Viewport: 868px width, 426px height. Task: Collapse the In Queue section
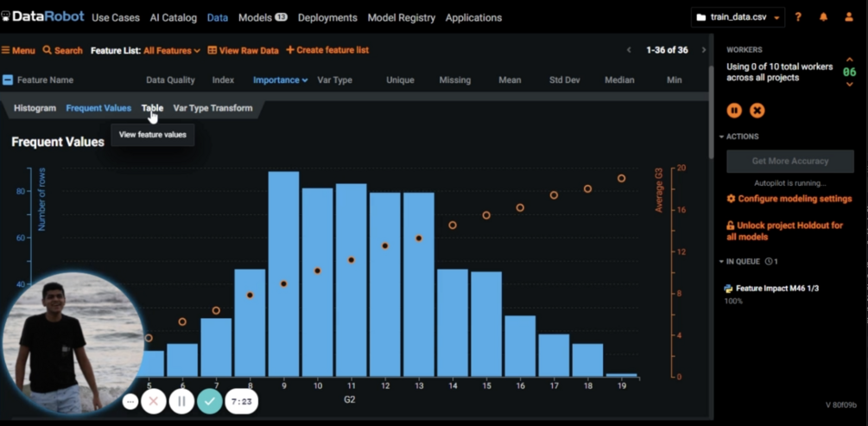[x=739, y=261]
